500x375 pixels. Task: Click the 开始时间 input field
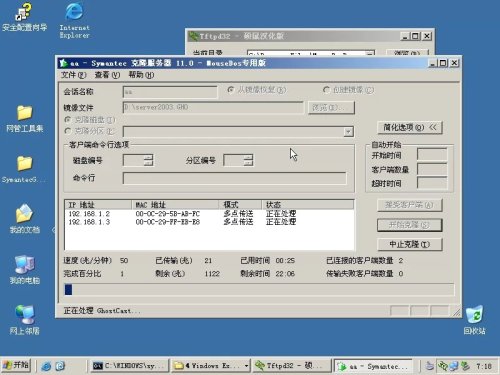tap(432, 155)
